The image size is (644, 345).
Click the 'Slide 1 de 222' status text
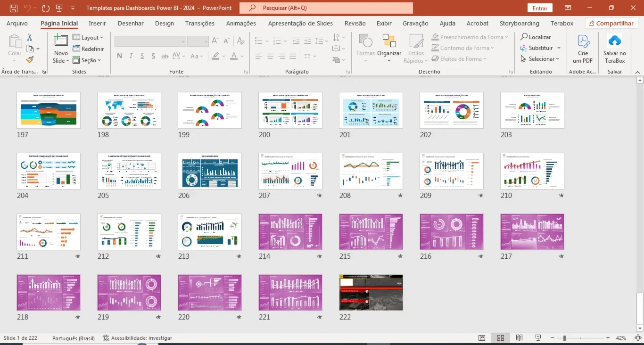click(20, 338)
